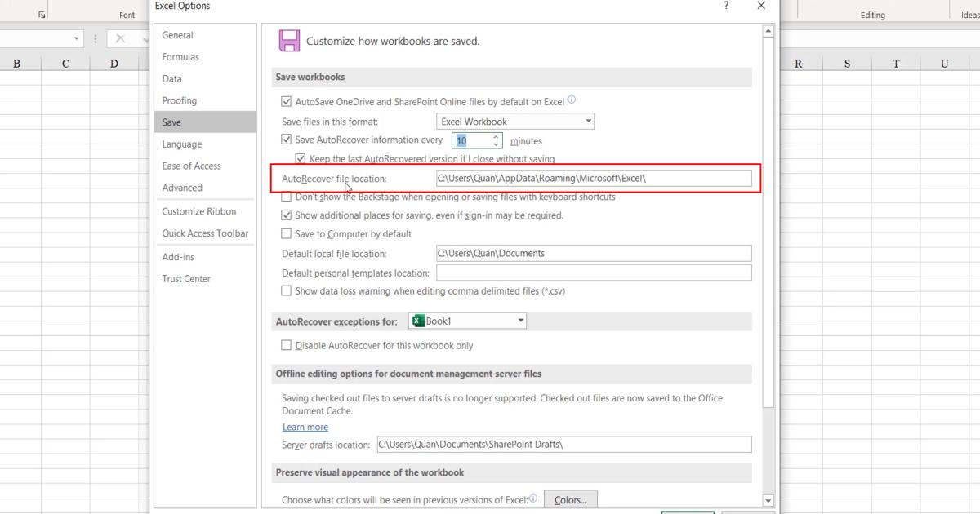Click the dialog scrollbar's up arrow

click(768, 30)
